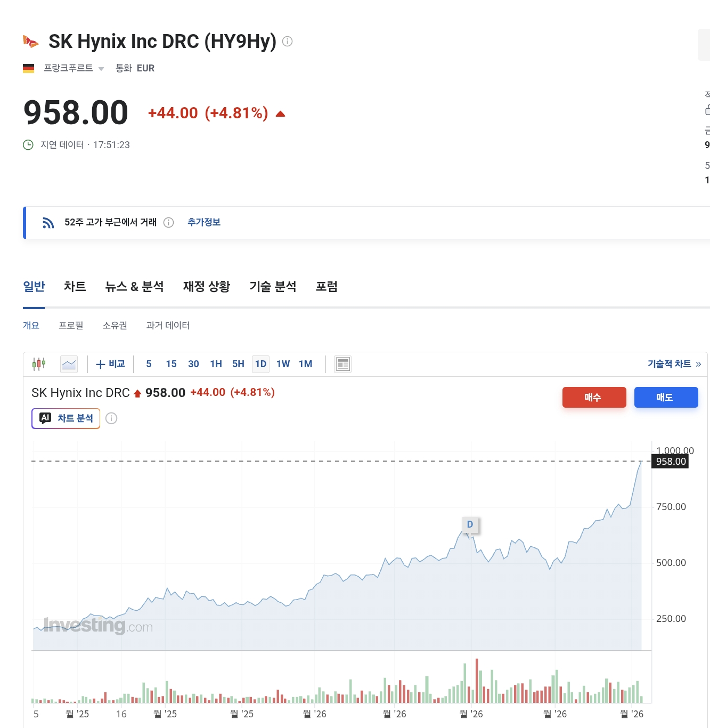The width and height of the screenshot is (710, 728).
Task: Open the 프로필 sub-tab
Action: 71,326
